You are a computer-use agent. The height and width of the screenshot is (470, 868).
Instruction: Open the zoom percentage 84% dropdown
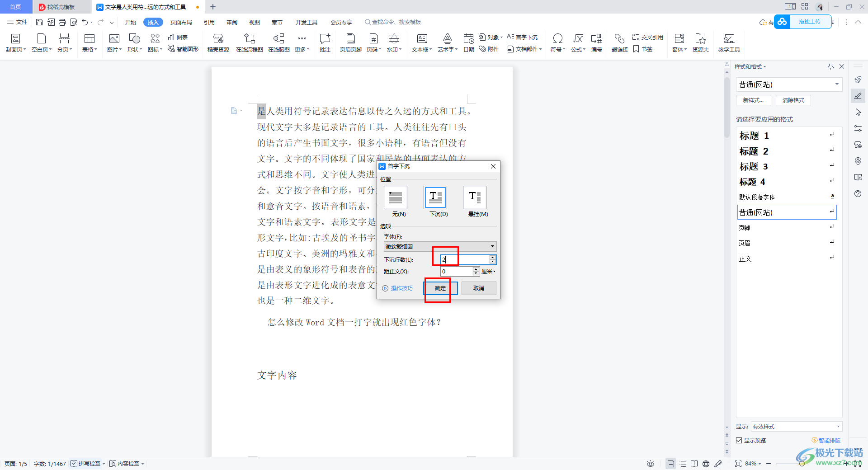coord(753,464)
